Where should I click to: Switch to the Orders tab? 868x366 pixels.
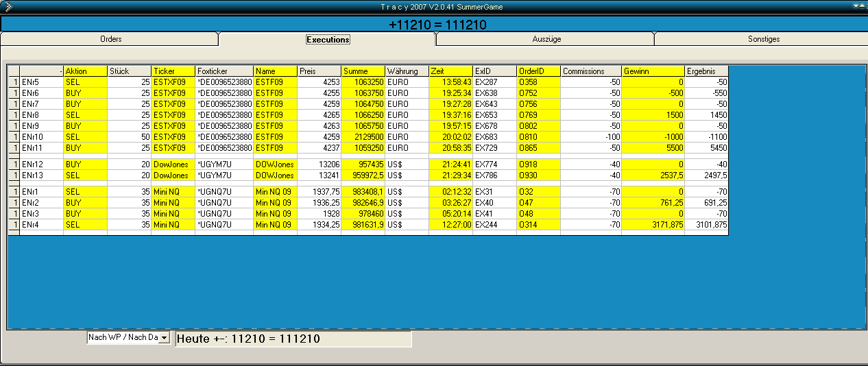(110, 39)
